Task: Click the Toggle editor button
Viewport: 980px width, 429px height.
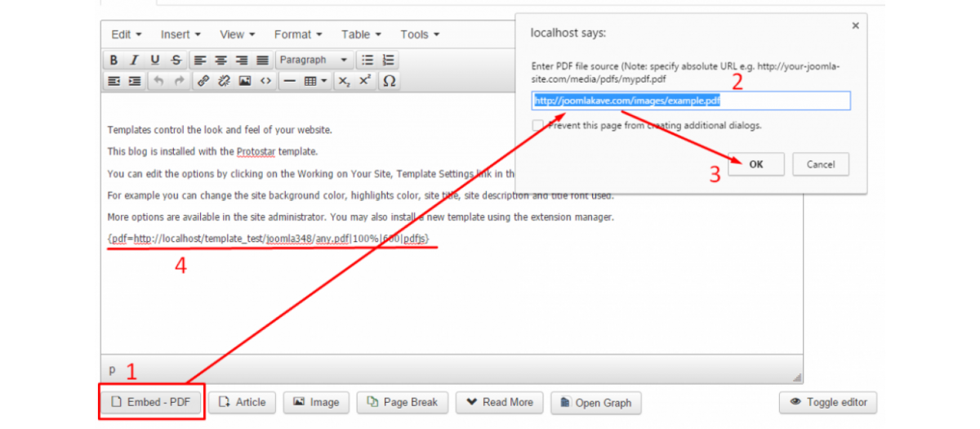Action: [828, 402]
